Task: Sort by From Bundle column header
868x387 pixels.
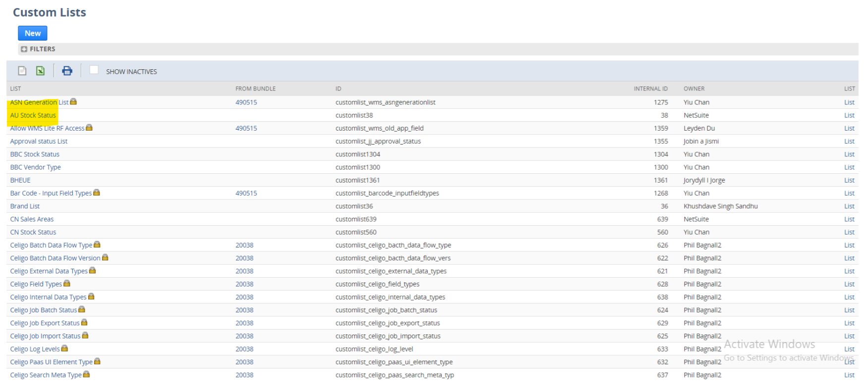Action: [x=255, y=89]
